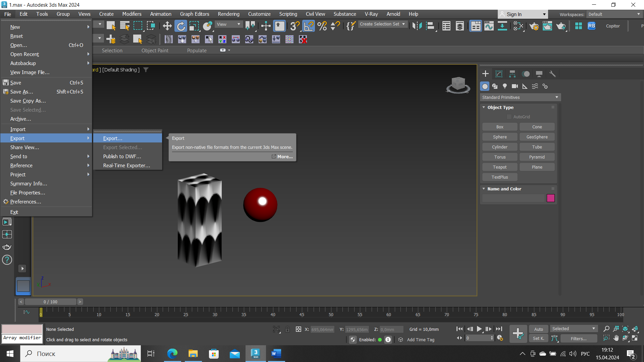Open the Modify command panel tab
The width and height of the screenshot is (644, 362).
(x=499, y=74)
